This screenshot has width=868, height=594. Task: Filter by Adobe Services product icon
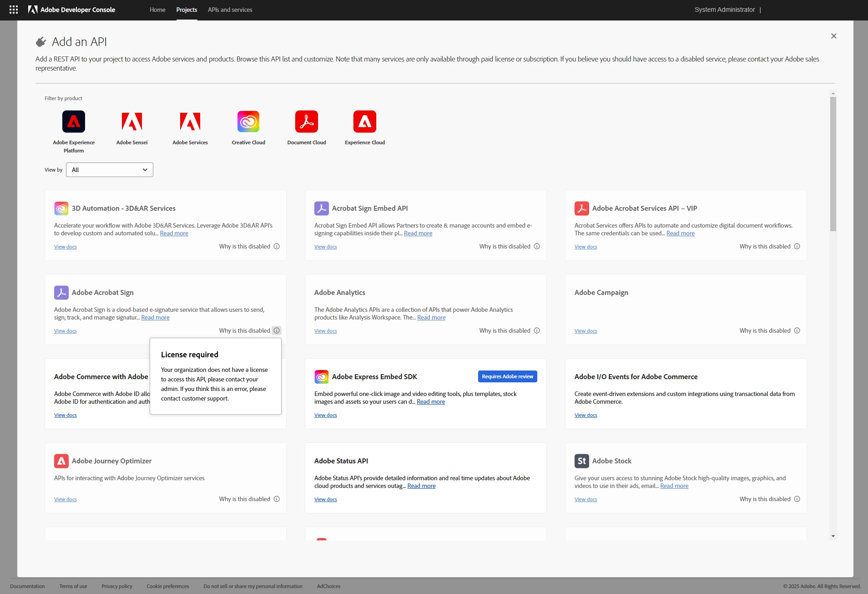pos(190,122)
